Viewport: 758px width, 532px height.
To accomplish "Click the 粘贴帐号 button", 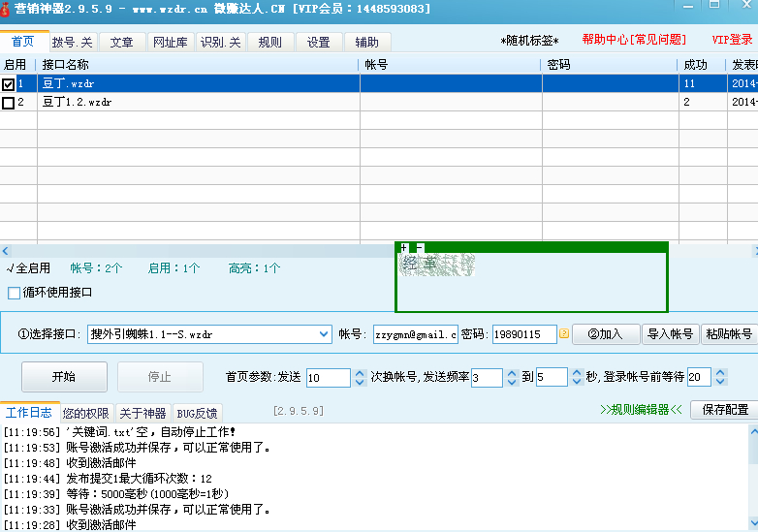I will [x=729, y=334].
